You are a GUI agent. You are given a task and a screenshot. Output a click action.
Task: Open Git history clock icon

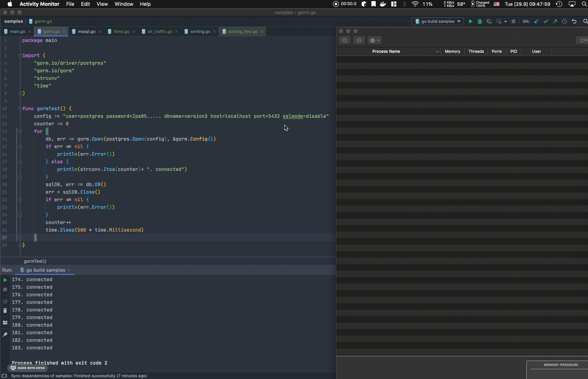(564, 21)
